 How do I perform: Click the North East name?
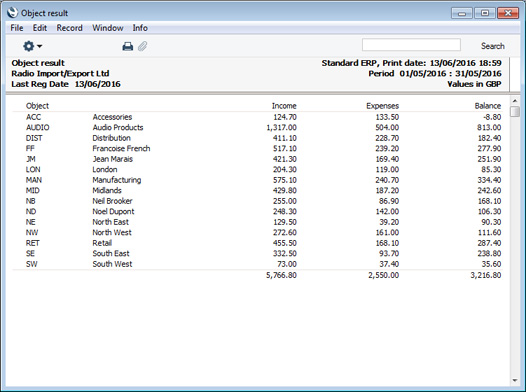[110, 222]
